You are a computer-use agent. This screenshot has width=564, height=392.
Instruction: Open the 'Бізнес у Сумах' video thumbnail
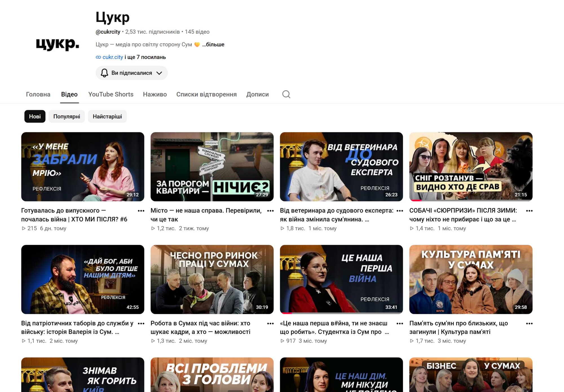coord(471,375)
